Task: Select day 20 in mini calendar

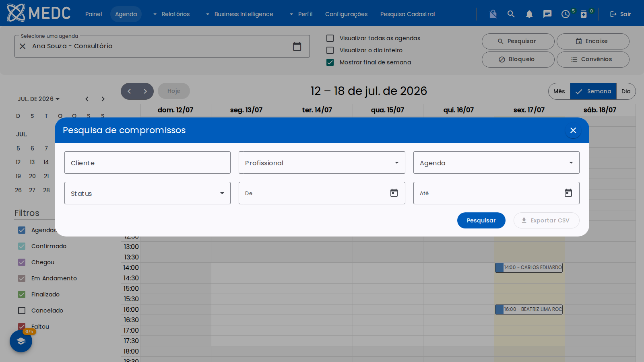Action: (32, 176)
